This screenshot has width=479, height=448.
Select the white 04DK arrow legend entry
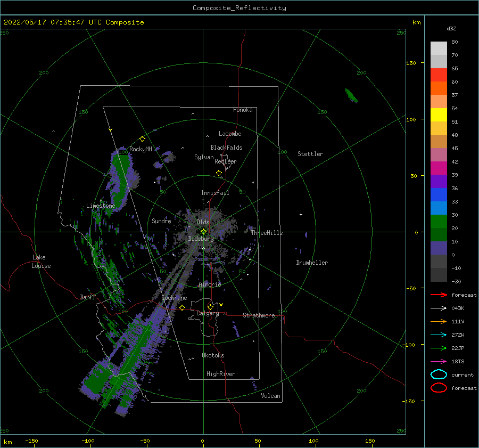coord(439,308)
